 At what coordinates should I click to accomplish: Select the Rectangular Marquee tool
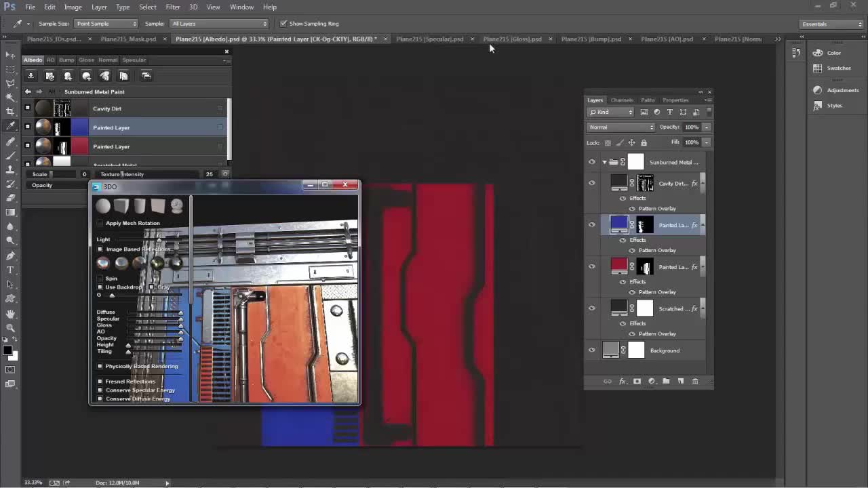(x=10, y=69)
